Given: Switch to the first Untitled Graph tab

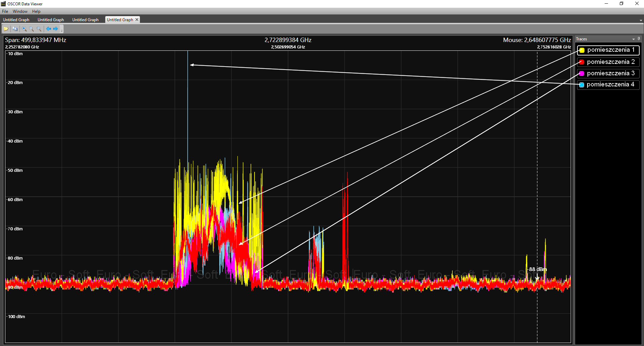Looking at the screenshot, I should click(16, 20).
